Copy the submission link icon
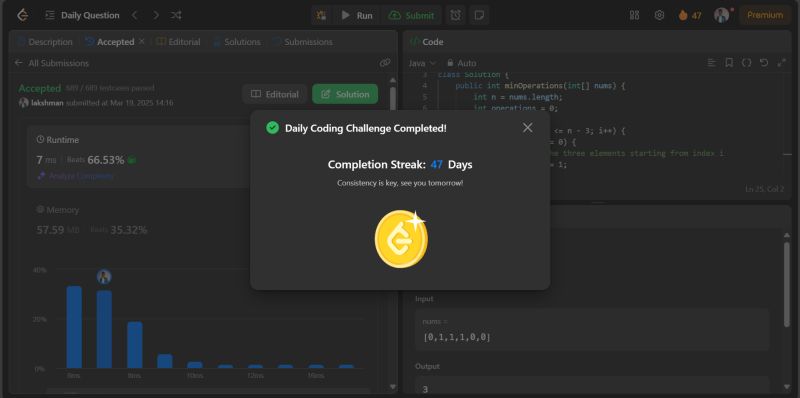 point(385,63)
